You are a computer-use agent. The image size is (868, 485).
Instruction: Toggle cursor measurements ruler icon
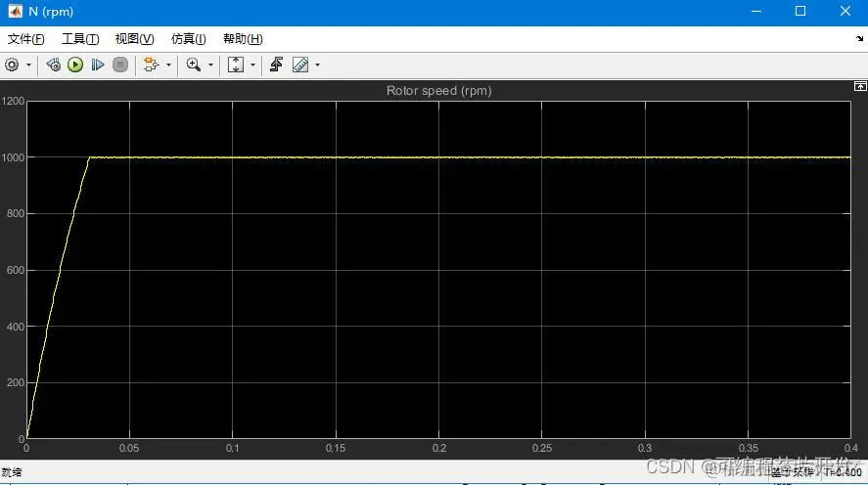[300, 65]
